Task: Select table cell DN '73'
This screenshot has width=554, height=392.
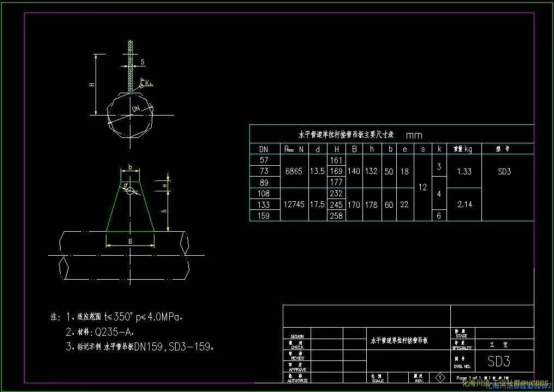Action: pos(264,171)
